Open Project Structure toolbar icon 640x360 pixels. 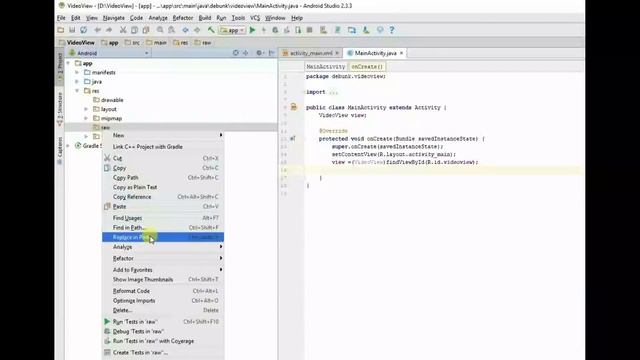[351, 30]
